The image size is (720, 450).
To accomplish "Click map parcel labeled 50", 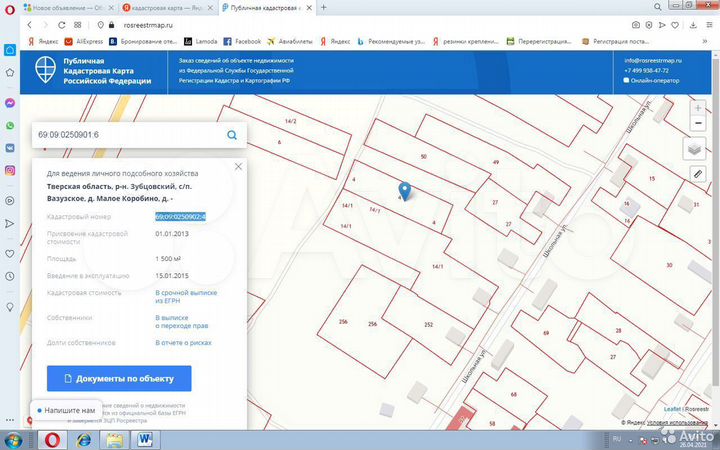I will [x=423, y=157].
